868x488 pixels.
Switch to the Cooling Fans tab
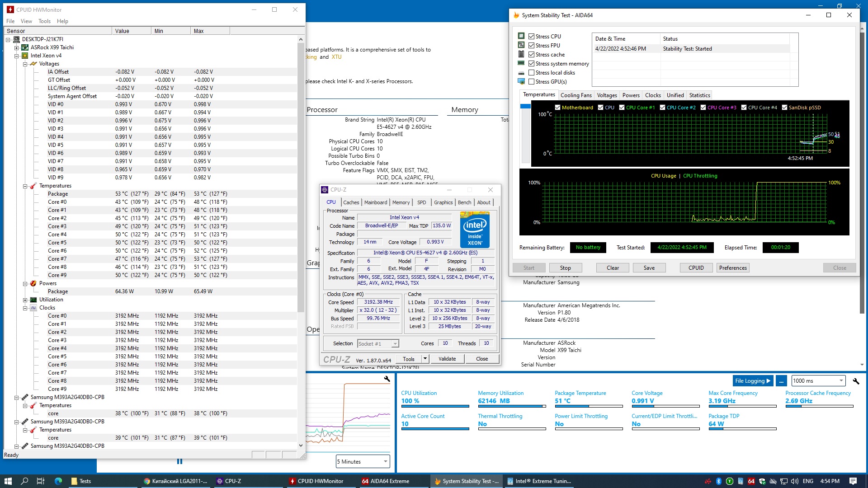click(576, 95)
